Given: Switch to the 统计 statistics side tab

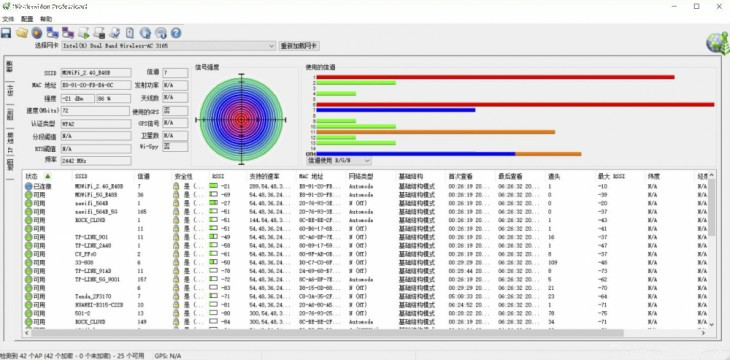Looking at the screenshot, I should (9, 90).
